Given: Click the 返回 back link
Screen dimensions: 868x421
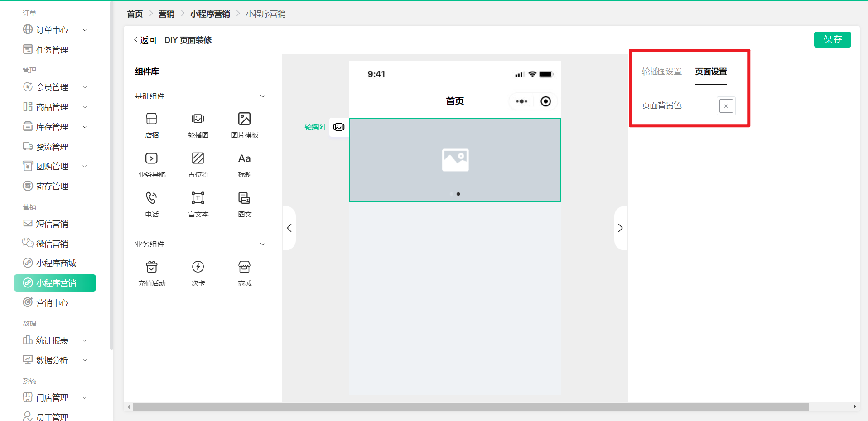Looking at the screenshot, I should pyautogui.click(x=145, y=40).
